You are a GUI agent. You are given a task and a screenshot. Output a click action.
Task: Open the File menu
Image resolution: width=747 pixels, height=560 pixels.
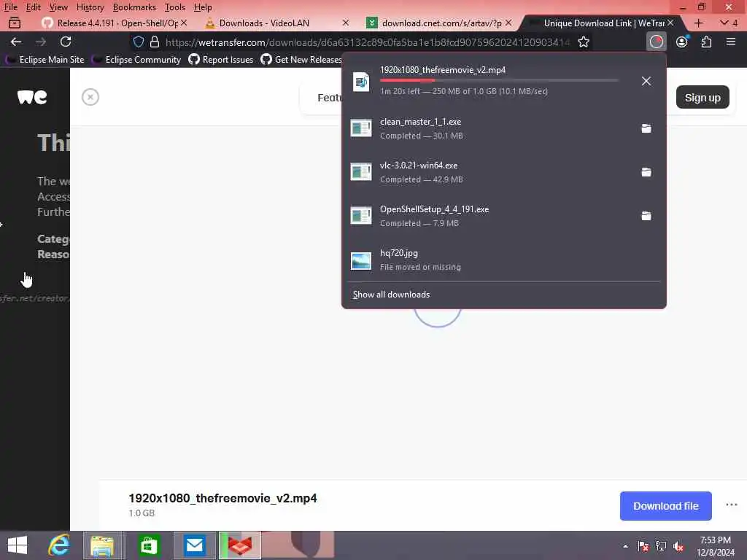(10, 7)
